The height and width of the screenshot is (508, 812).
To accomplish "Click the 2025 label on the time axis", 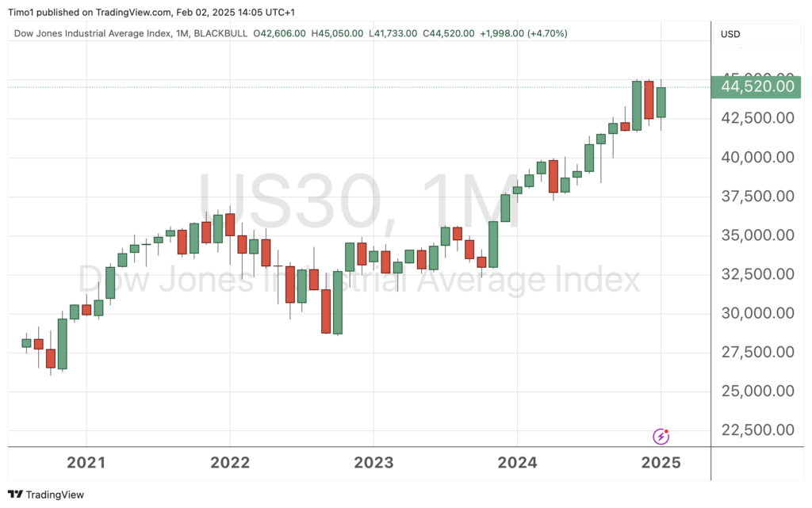I will pos(661,463).
